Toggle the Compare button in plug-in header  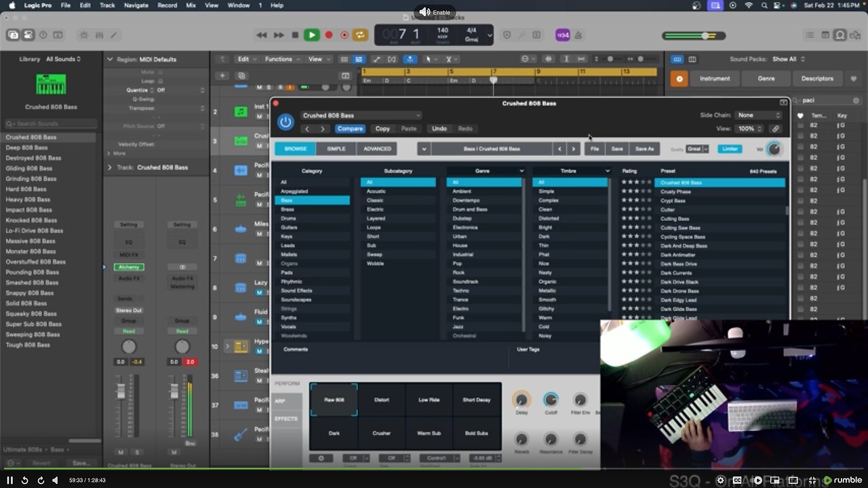pos(350,129)
